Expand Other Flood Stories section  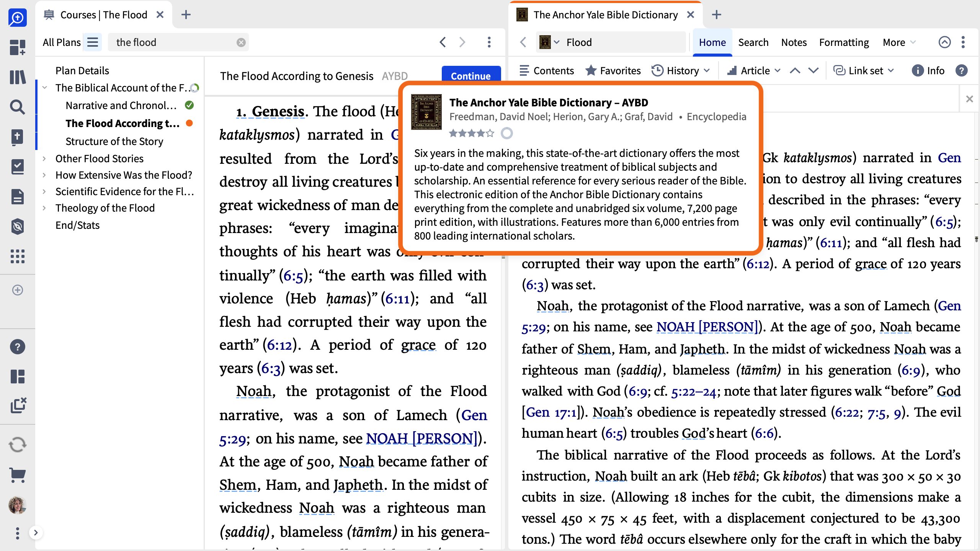click(44, 158)
